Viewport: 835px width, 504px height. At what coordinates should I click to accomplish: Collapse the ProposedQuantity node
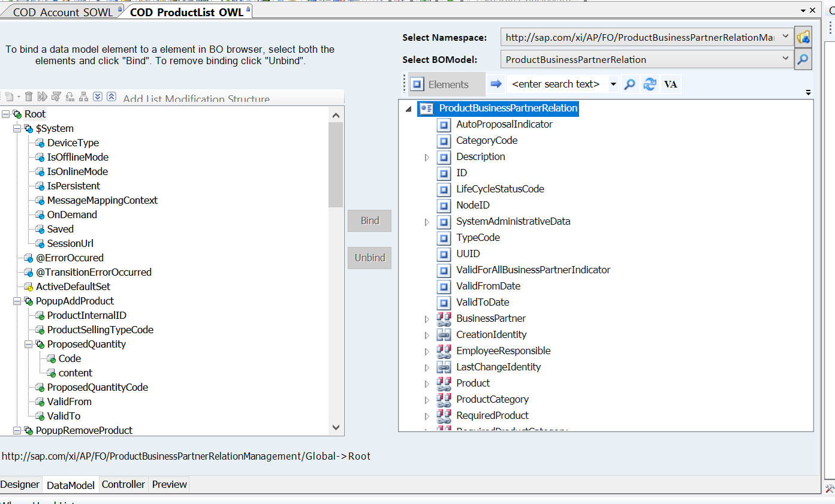click(x=28, y=344)
